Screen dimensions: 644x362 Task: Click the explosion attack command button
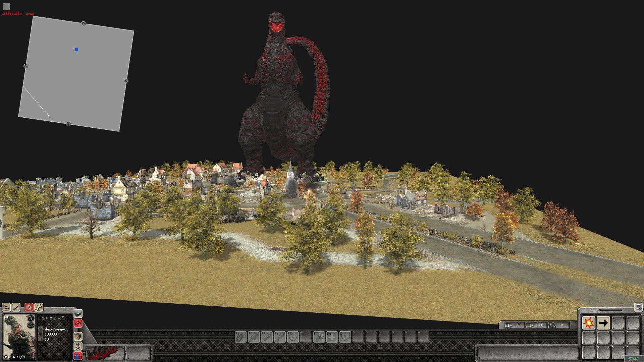pyautogui.click(x=588, y=323)
